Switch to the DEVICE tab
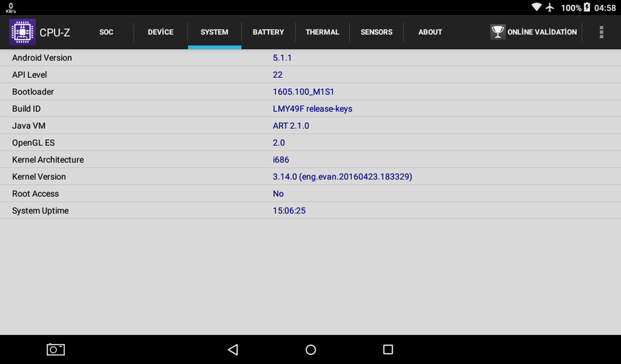621x364 pixels. [x=160, y=32]
